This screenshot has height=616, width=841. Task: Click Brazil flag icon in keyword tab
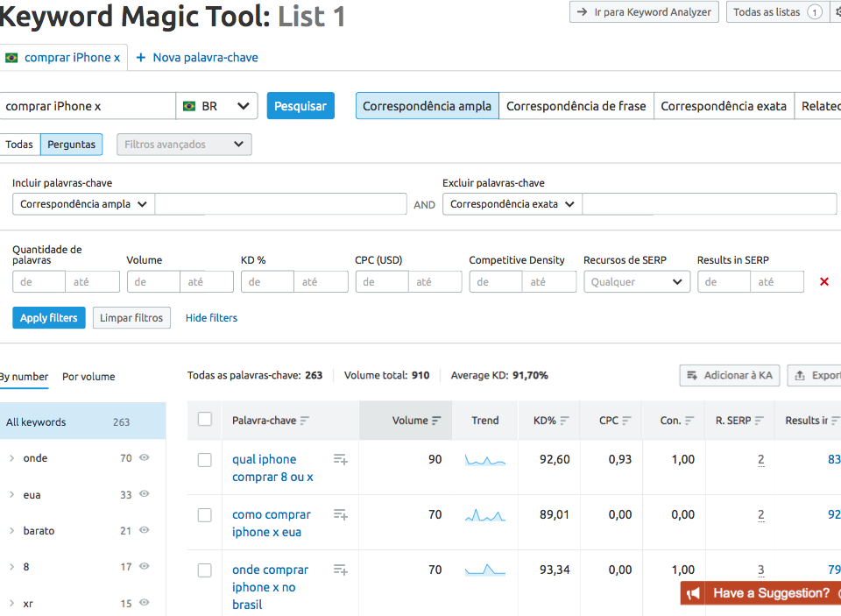pos(11,58)
